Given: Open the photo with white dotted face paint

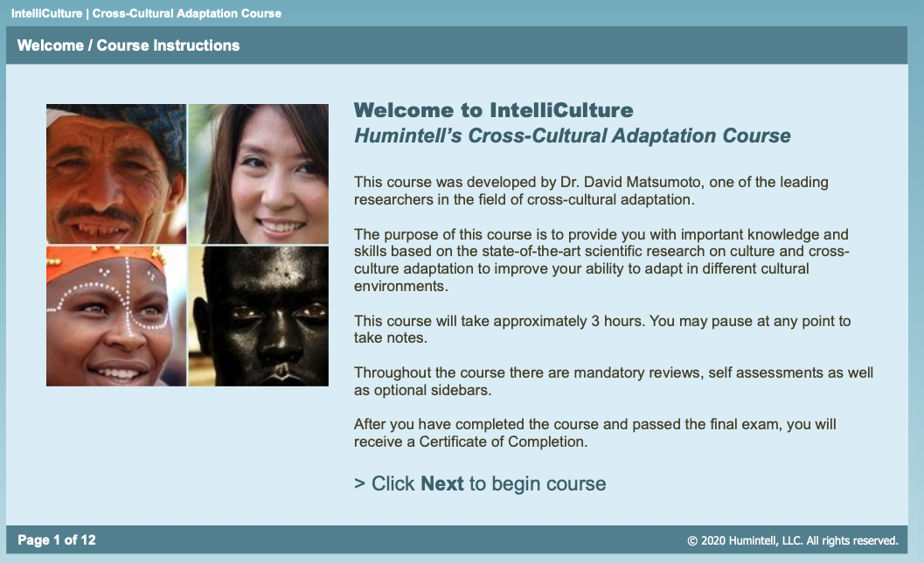Looking at the screenshot, I should pos(116,316).
